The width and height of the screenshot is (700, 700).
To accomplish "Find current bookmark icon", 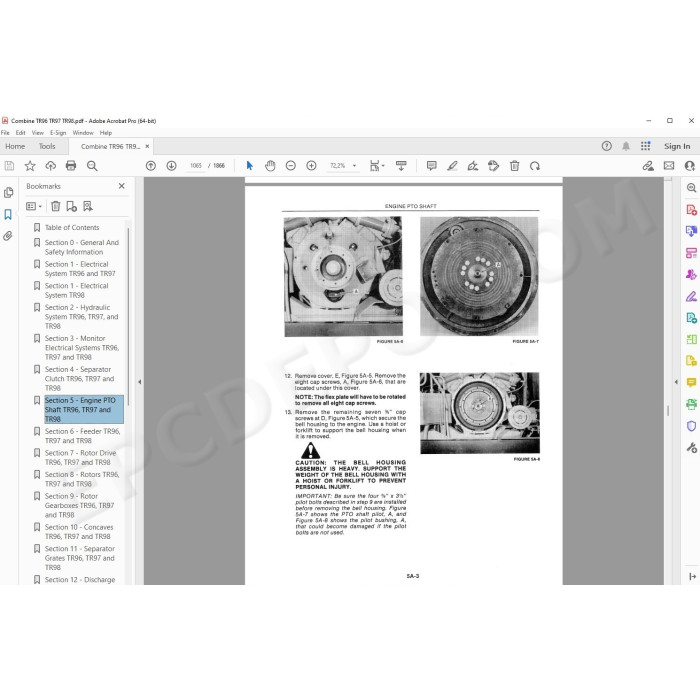I will pyautogui.click(x=88, y=206).
